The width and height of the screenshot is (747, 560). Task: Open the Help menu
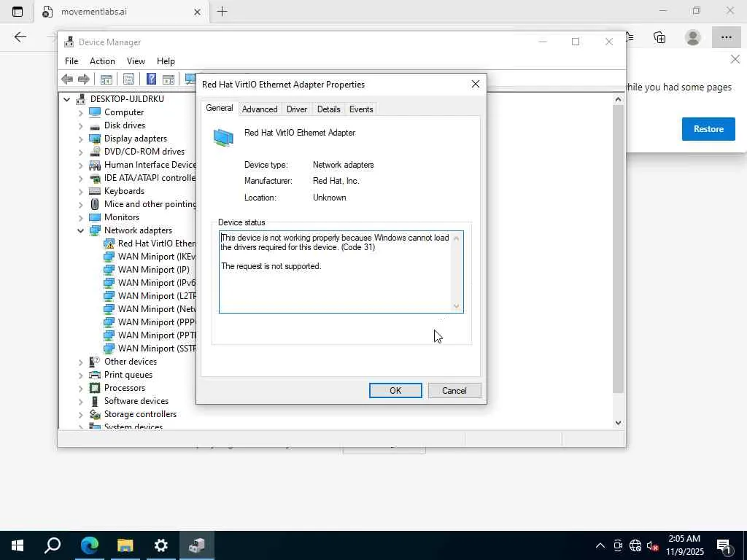(166, 61)
